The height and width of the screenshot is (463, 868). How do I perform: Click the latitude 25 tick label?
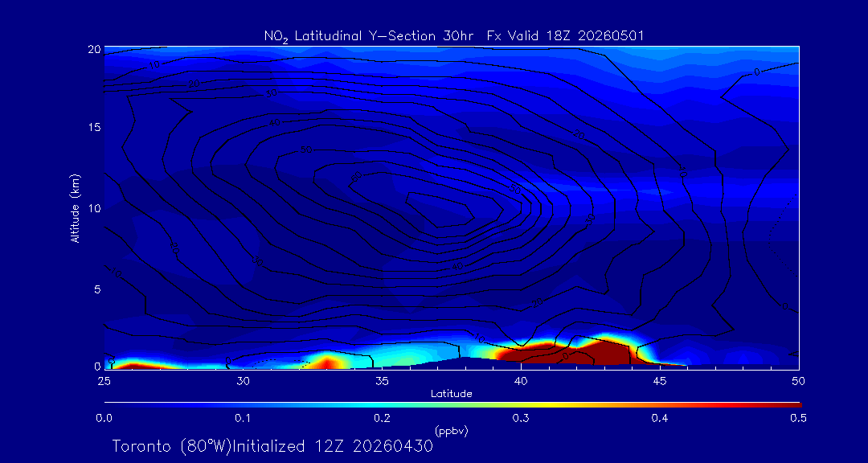(104, 380)
